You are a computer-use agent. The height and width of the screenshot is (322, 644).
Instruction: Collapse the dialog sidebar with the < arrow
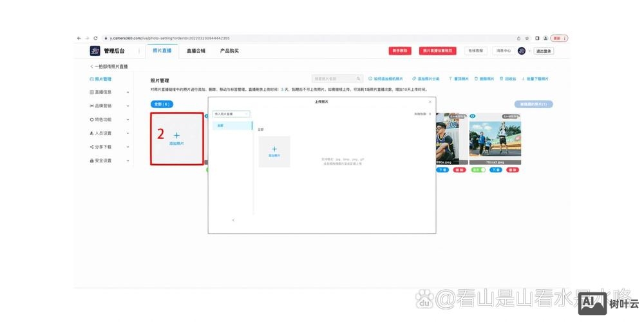pos(233,220)
